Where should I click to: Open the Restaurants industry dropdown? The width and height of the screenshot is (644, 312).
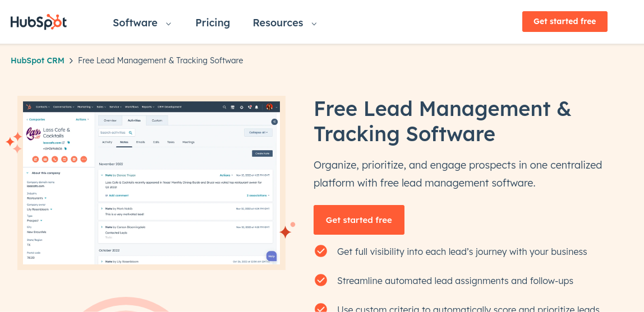pos(37,198)
